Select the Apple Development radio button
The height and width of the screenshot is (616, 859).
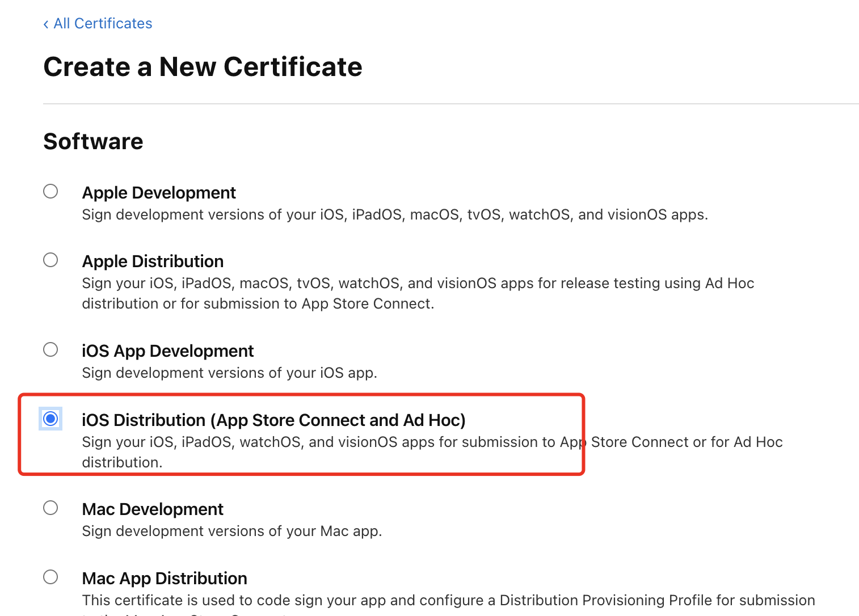[50, 191]
